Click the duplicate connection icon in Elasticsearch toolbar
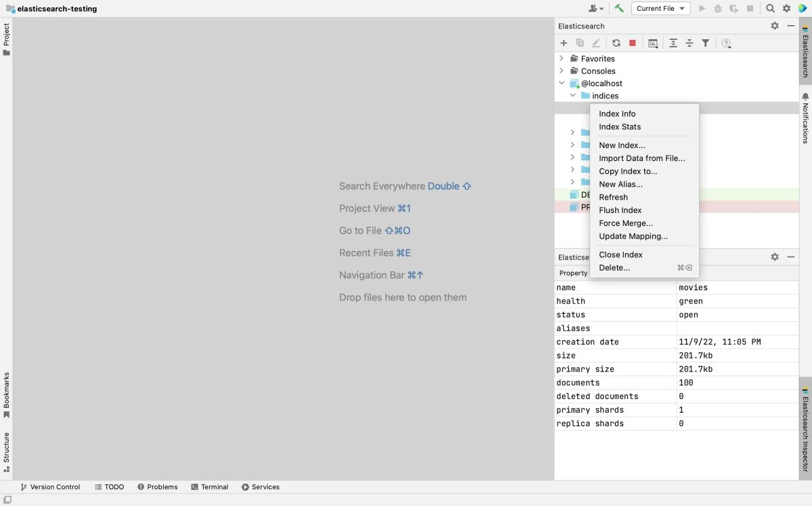 580,43
